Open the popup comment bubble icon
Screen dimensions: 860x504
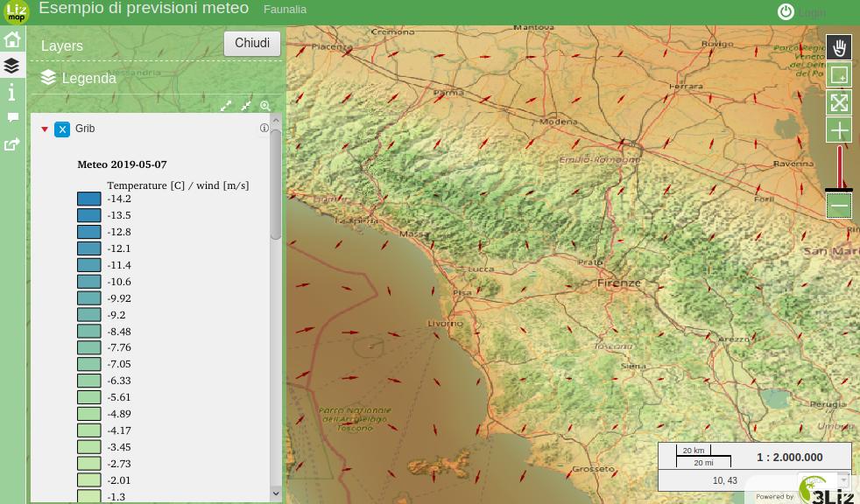[12, 117]
